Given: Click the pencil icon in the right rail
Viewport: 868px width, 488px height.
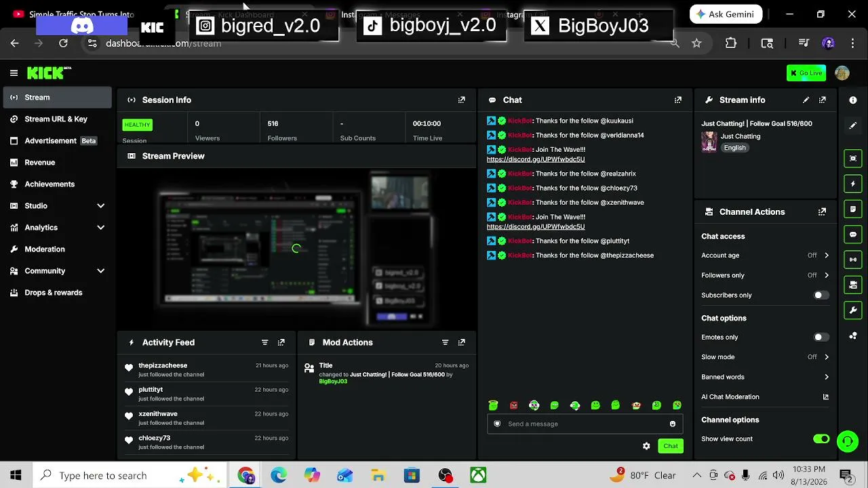Looking at the screenshot, I should pos(853,125).
